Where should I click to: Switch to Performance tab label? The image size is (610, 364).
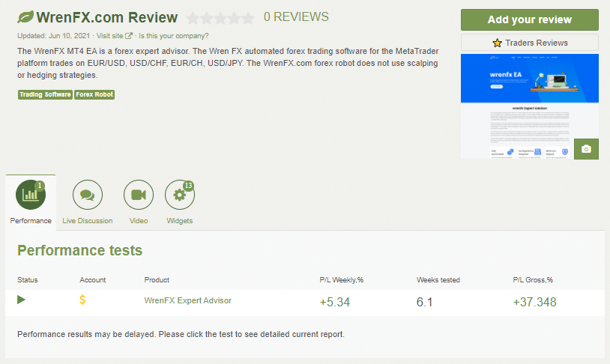[x=31, y=220]
